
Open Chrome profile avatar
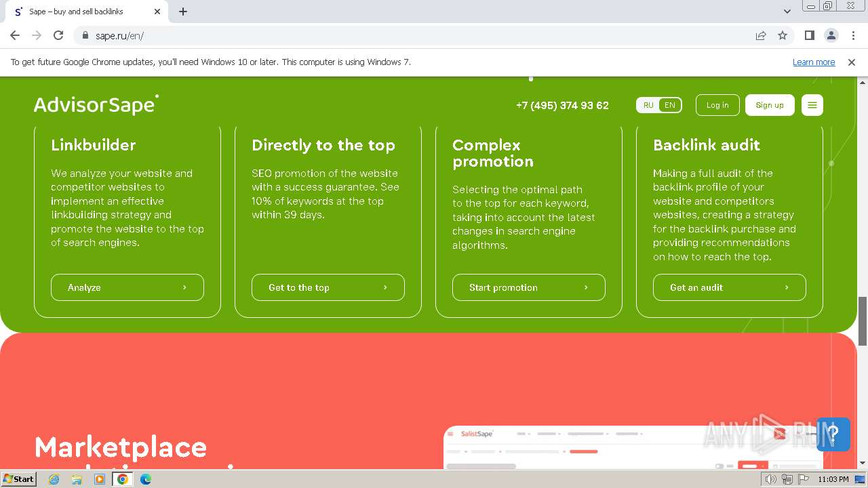click(x=831, y=35)
